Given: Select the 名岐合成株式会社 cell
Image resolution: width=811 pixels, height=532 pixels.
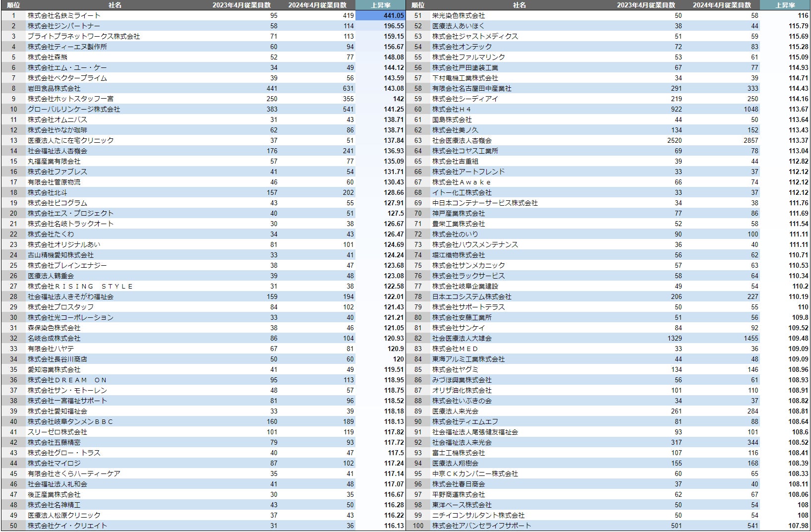Looking at the screenshot, I should 54,338.
